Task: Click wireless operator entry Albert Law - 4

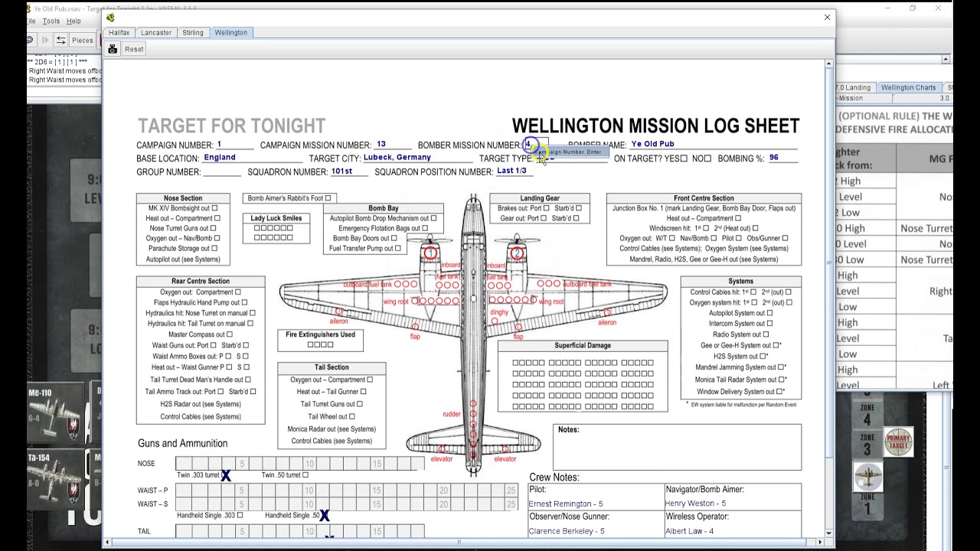Action: click(689, 531)
